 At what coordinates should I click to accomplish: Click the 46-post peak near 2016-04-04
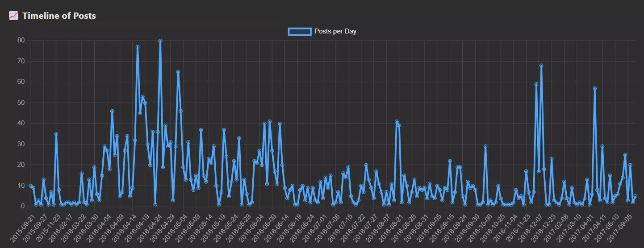112,111
